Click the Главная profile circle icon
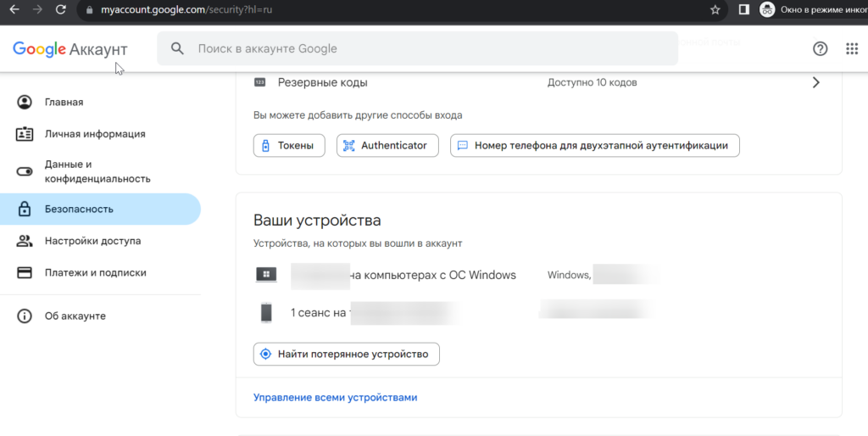This screenshot has width=868, height=436. click(x=25, y=102)
